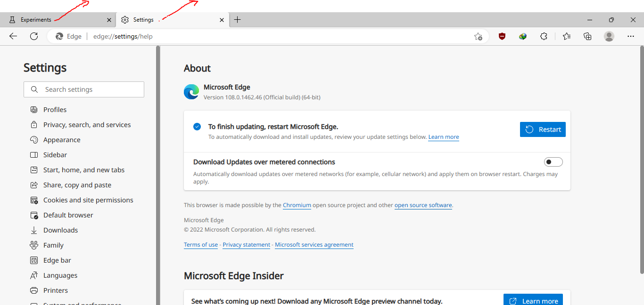The height and width of the screenshot is (305, 644).
Task: Open the red shield extension icon
Action: [x=502, y=36]
